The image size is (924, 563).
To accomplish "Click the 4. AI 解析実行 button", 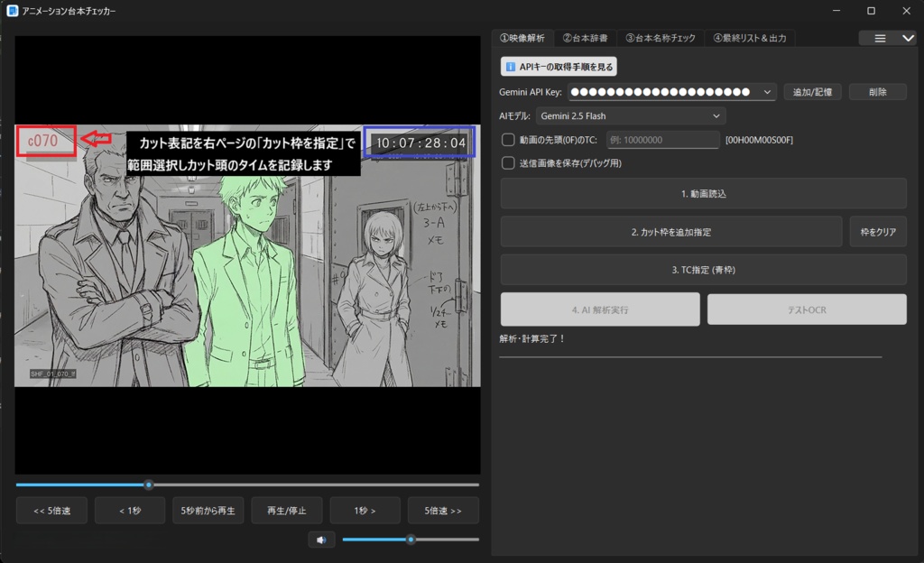I will [600, 309].
